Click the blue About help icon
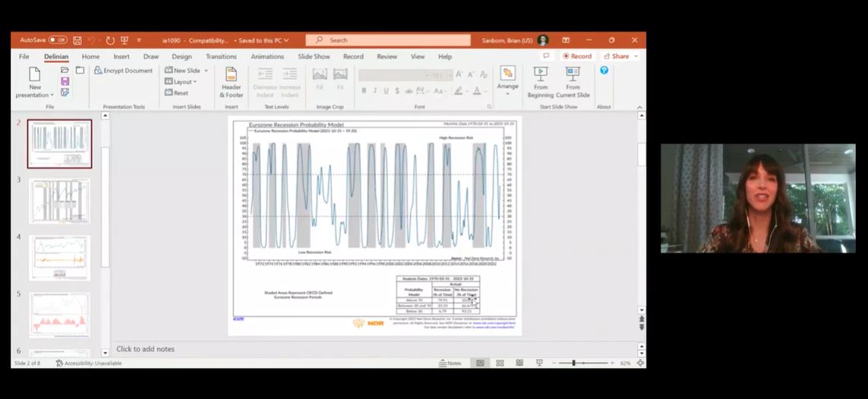 click(x=604, y=71)
